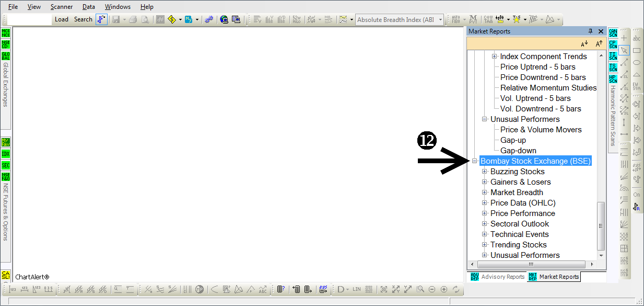
Task: Close the Market Reports panel
Action: point(601,31)
